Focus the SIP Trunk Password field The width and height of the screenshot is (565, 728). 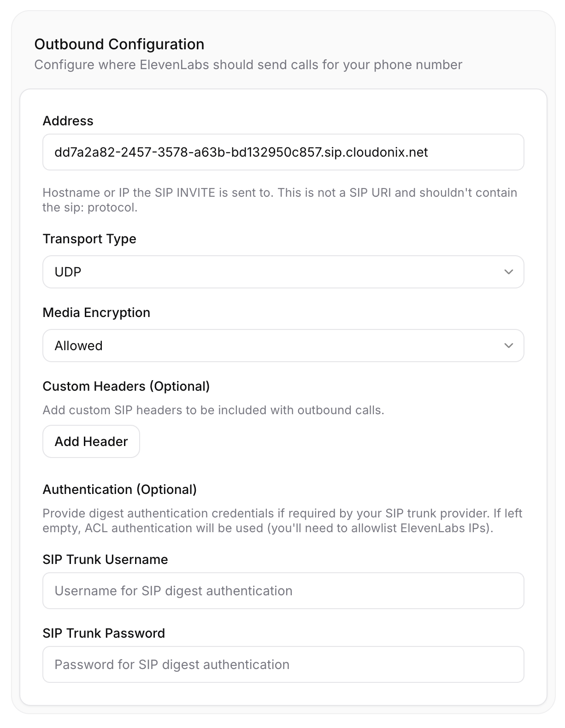(x=283, y=664)
